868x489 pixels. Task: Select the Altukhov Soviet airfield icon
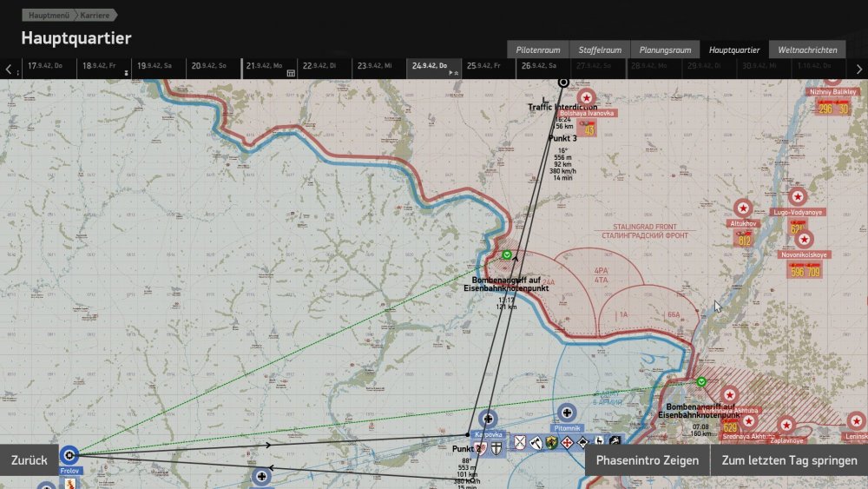[x=742, y=208]
